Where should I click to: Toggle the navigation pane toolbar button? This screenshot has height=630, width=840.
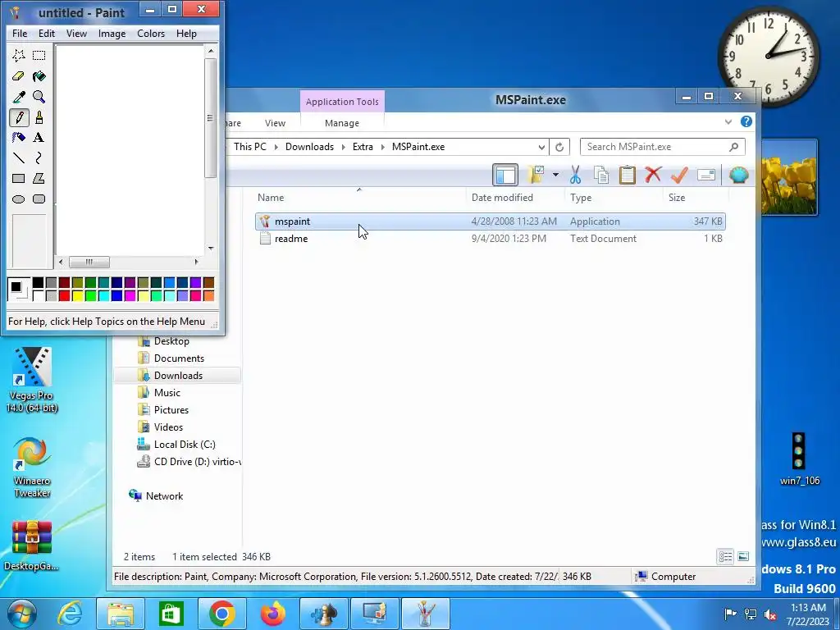point(505,175)
